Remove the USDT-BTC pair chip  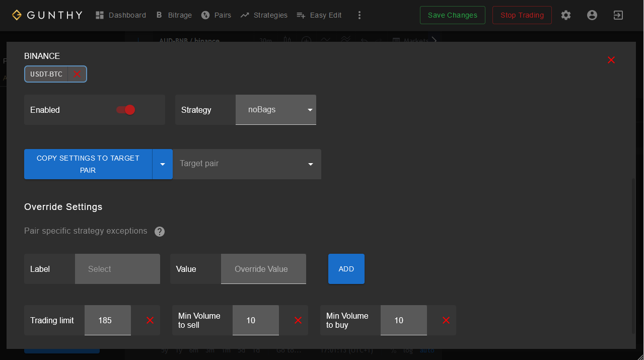coord(77,74)
